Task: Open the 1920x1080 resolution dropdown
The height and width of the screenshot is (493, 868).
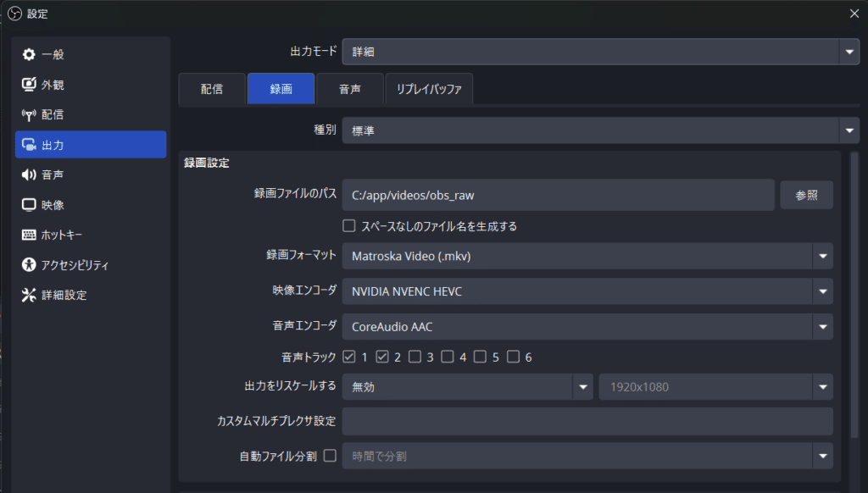Action: click(x=715, y=387)
